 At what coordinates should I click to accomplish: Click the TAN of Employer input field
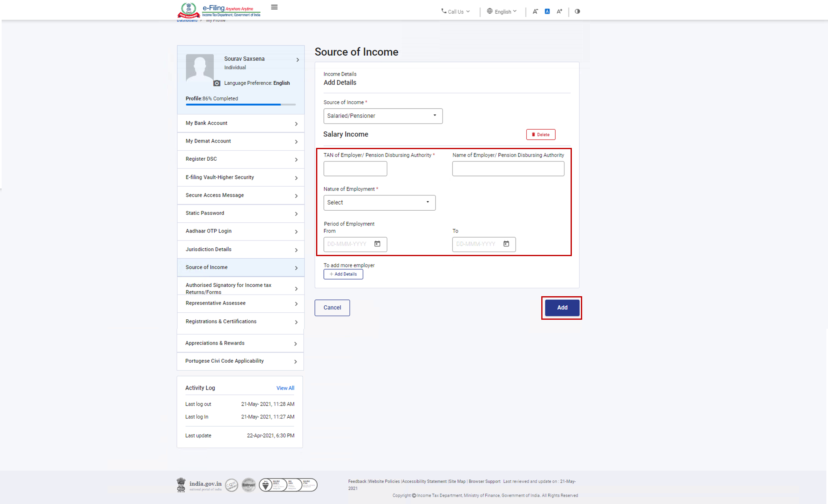point(355,169)
